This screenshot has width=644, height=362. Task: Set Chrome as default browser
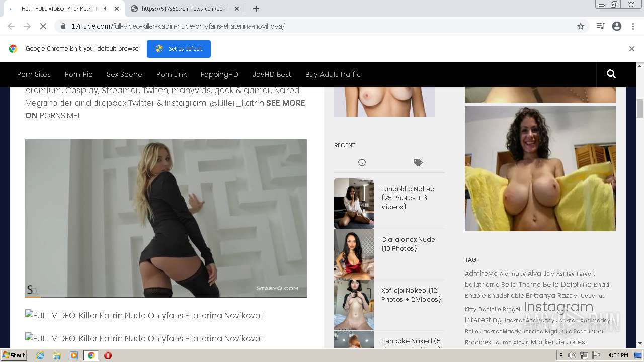click(x=179, y=49)
